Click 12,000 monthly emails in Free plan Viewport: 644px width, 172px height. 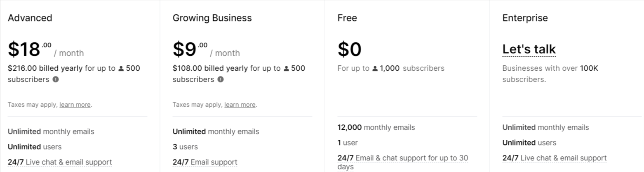376,127
